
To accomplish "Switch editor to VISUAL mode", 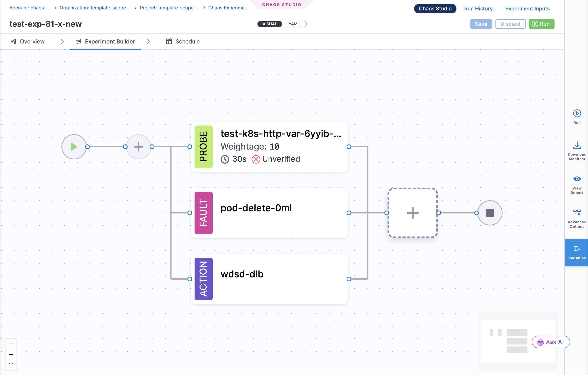I will 270,24.
